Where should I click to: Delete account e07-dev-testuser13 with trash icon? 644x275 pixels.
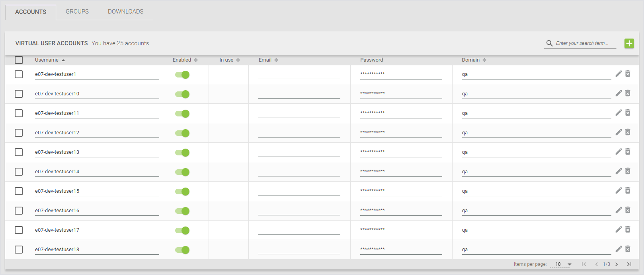pyautogui.click(x=628, y=151)
